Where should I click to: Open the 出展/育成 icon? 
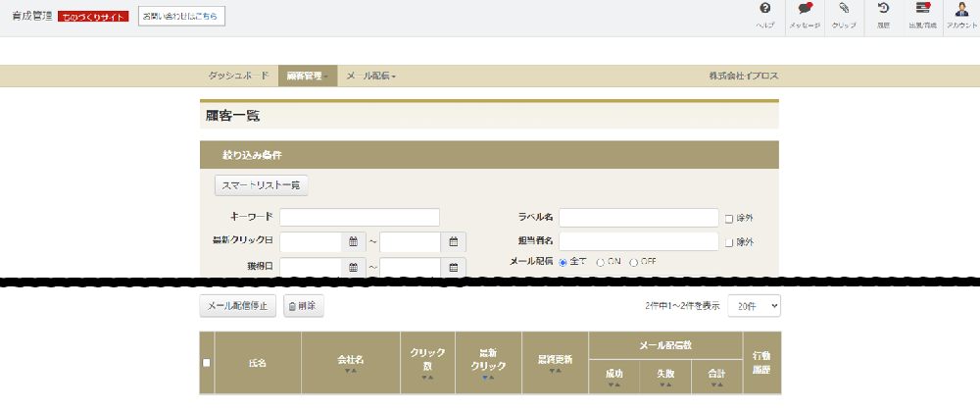(922, 10)
